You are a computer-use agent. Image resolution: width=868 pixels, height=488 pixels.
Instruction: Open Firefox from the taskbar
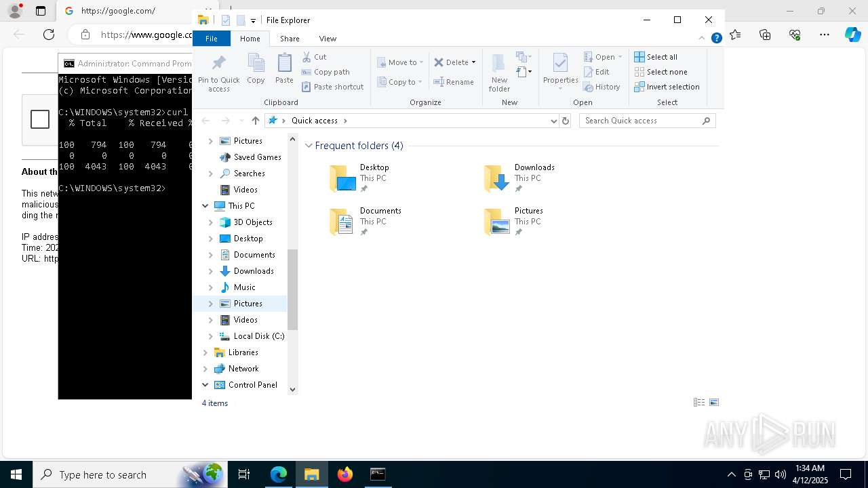(345, 474)
